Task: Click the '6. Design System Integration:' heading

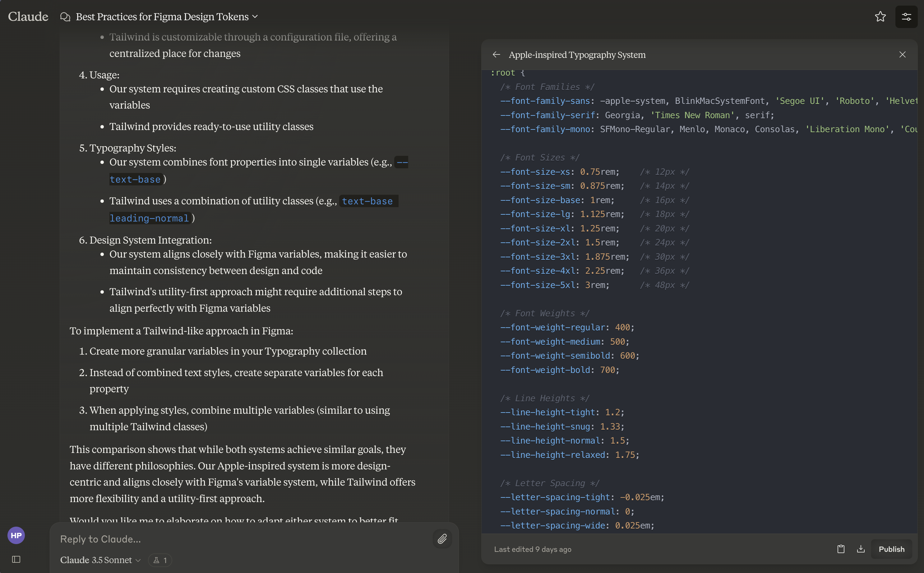Action: pos(146,240)
